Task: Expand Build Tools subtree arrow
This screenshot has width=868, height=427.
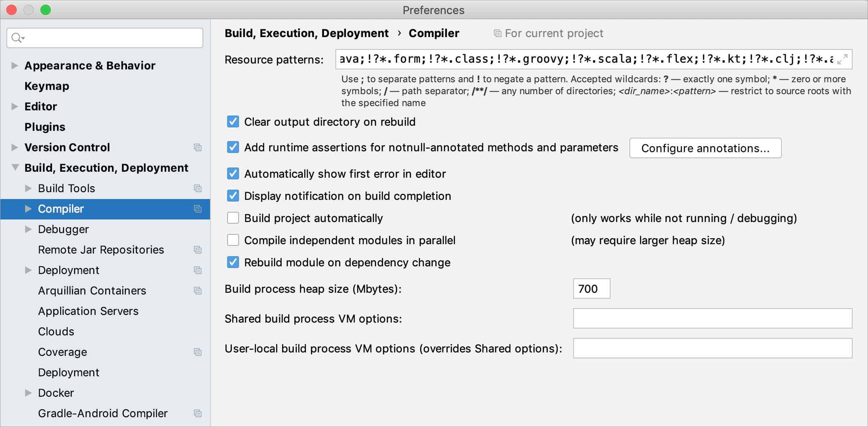Action: click(29, 188)
